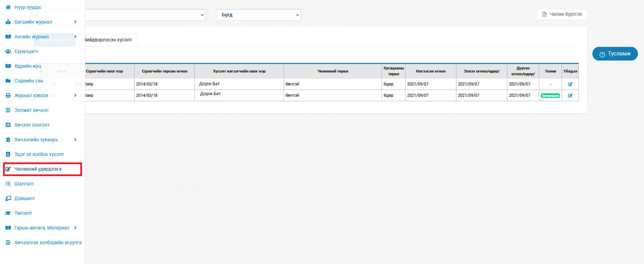The width and height of the screenshot is (644, 264).
Task: Click the Илгээсэн огноо column header
Action: 431,71
